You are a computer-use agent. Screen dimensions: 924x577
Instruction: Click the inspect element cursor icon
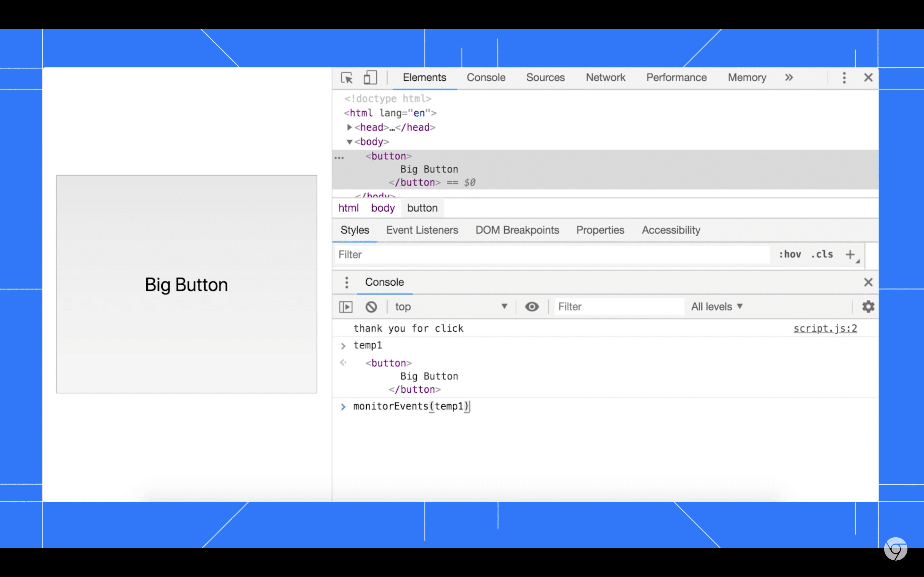tap(346, 78)
